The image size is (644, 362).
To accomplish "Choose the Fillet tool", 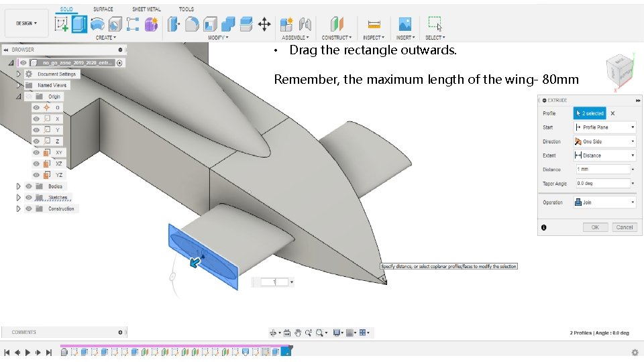I will [192, 24].
